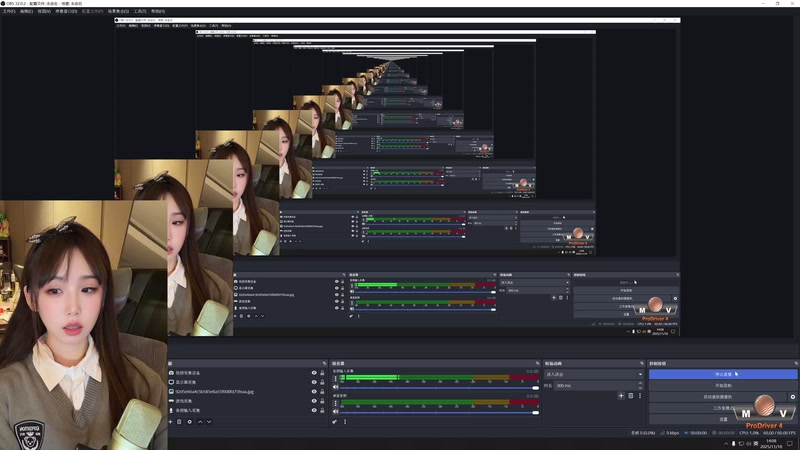Adjust the 桌面音频 volume slider

coord(439,412)
